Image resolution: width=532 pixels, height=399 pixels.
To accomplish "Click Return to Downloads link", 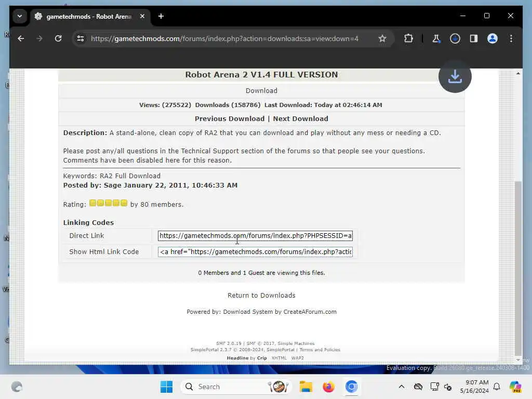I will point(261,296).
